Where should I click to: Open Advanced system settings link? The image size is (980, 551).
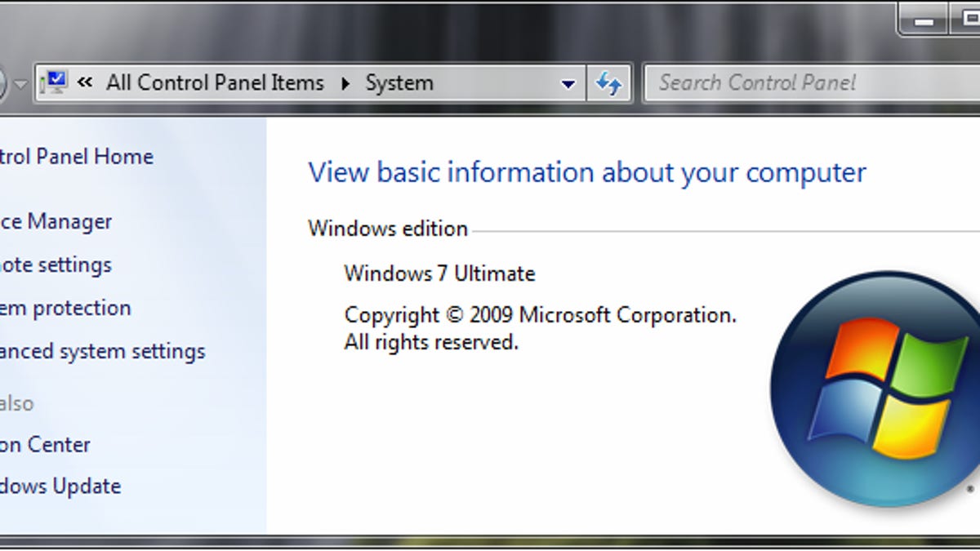tap(102, 351)
